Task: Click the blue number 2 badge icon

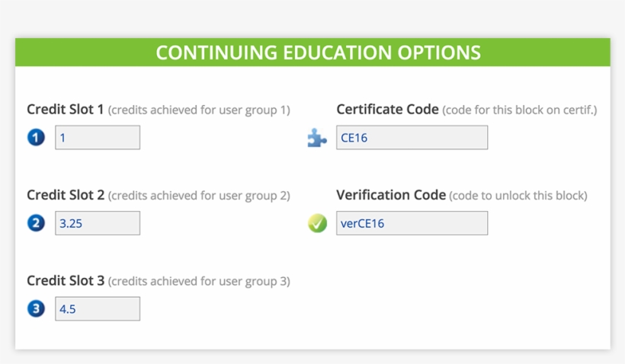Action: pos(36,223)
